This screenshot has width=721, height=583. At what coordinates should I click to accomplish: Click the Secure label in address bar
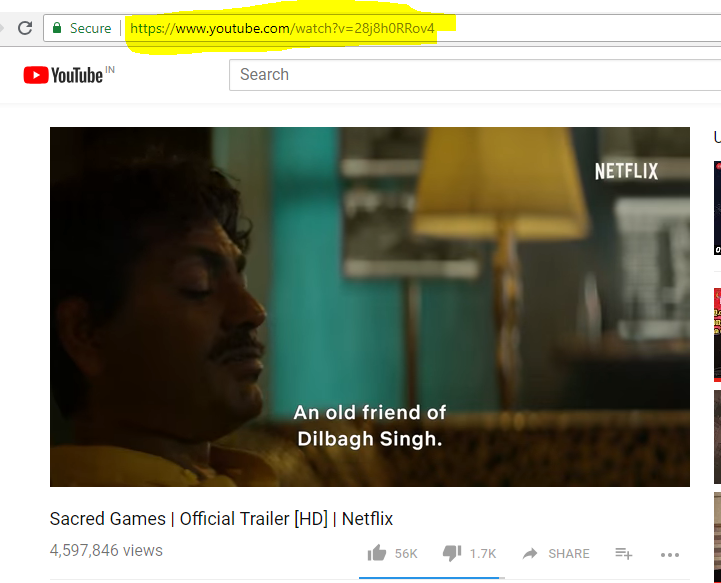(91, 29)
